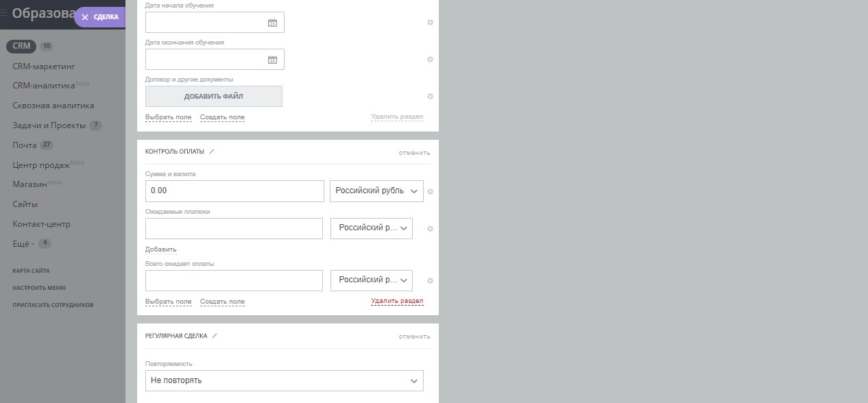Viewport: 868px width, 403px height.
Task: Open gear settings for Всего ожидает оплаты field
Action: point(430,281)
